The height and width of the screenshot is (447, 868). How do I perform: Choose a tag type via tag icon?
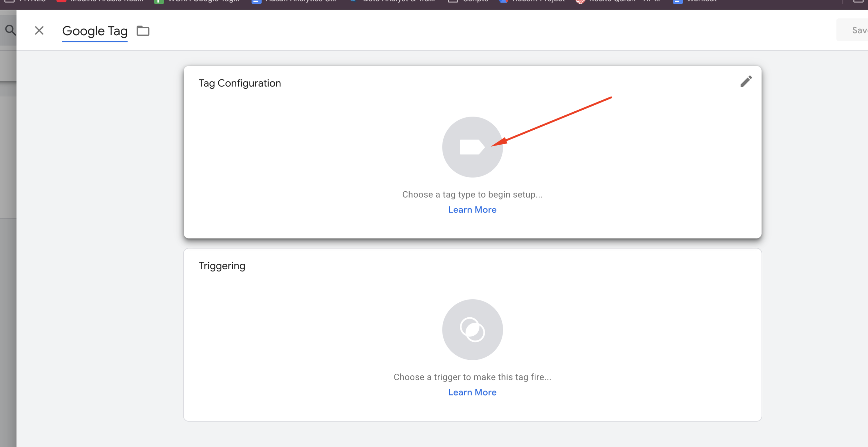click(x=472, y=147)
